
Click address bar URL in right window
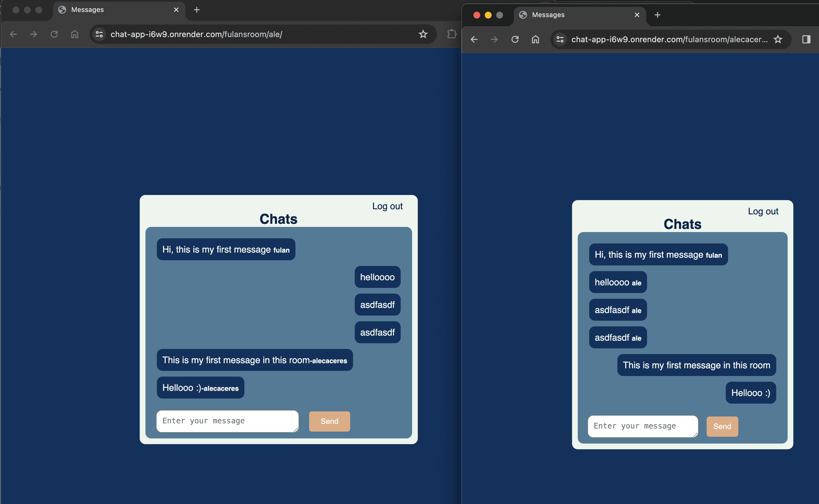[x=669, y=39]
